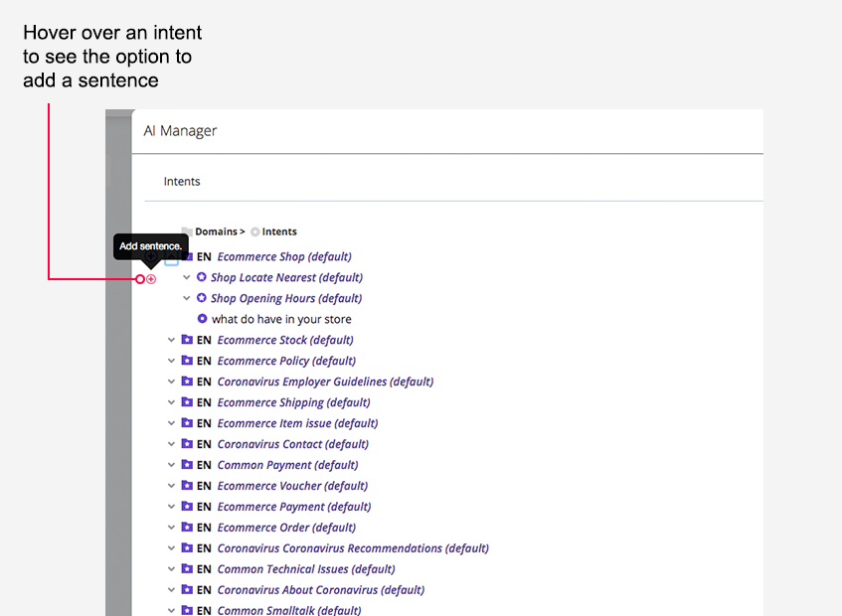Click the folder icon beside Common Smalltalk

point(187,610)
